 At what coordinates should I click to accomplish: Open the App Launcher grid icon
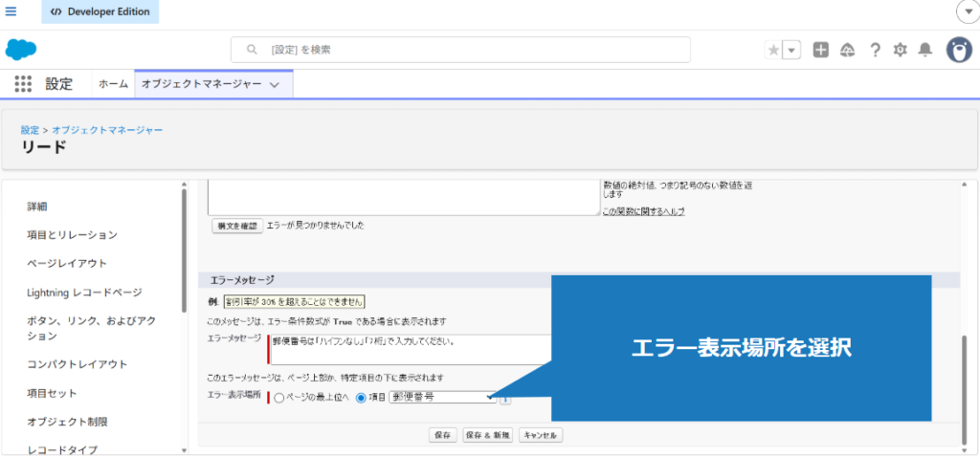pyautogui.click(x=23, y=84)
